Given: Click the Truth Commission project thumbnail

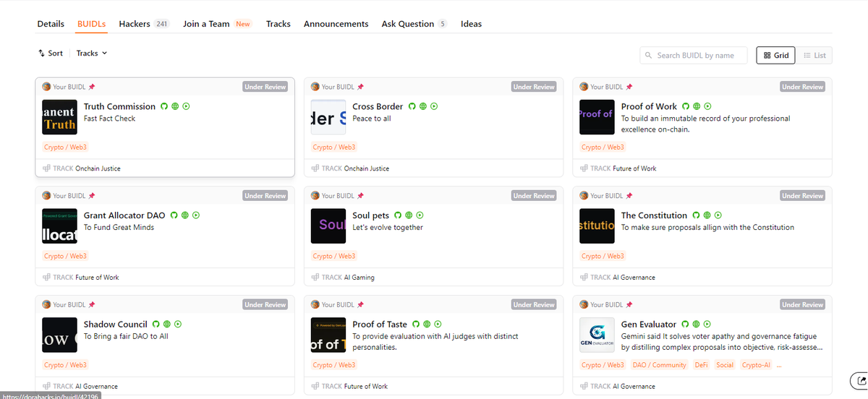Looking at the screenshot, I should [x=59, y=117].
